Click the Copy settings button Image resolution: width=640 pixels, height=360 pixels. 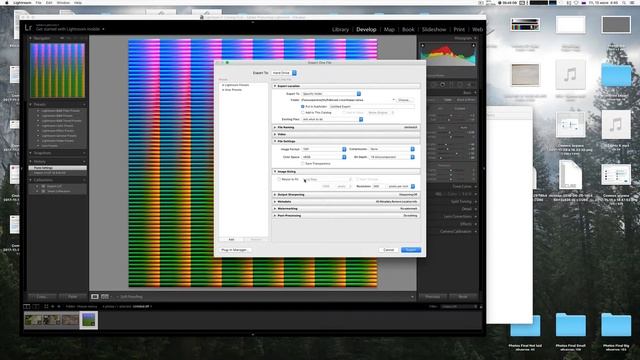coord(42,297)
